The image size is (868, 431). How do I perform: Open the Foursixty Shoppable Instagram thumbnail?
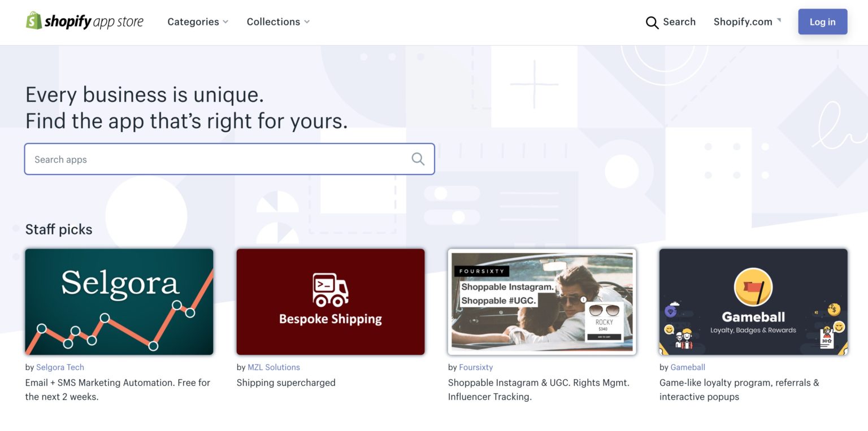(542, 302)
